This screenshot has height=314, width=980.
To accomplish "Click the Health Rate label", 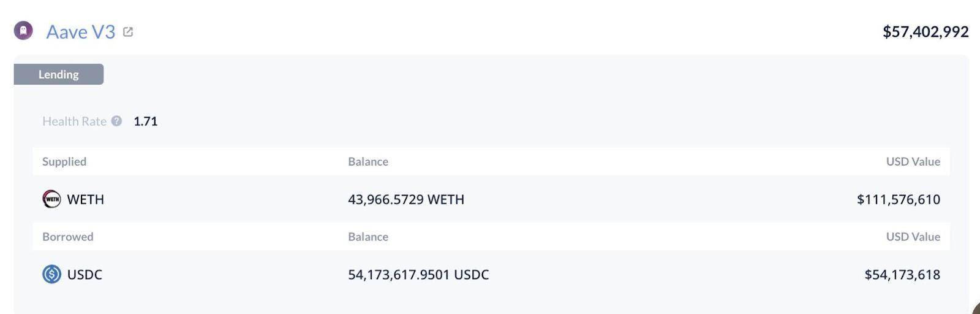I will 74,121.
